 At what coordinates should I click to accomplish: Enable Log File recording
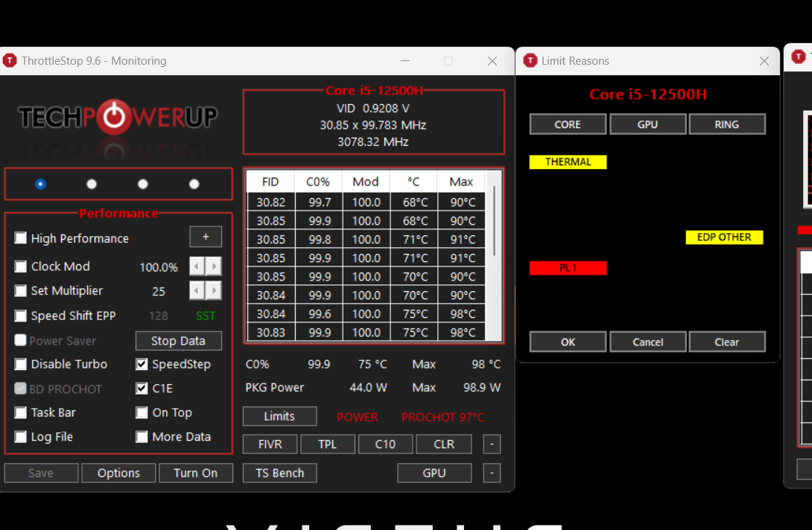tap(20, 437)
